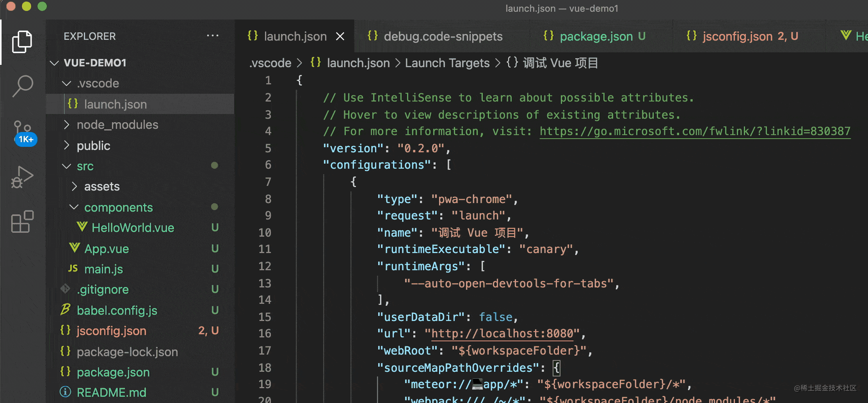Open the Explorer view in activity bar

coord(22,41)
